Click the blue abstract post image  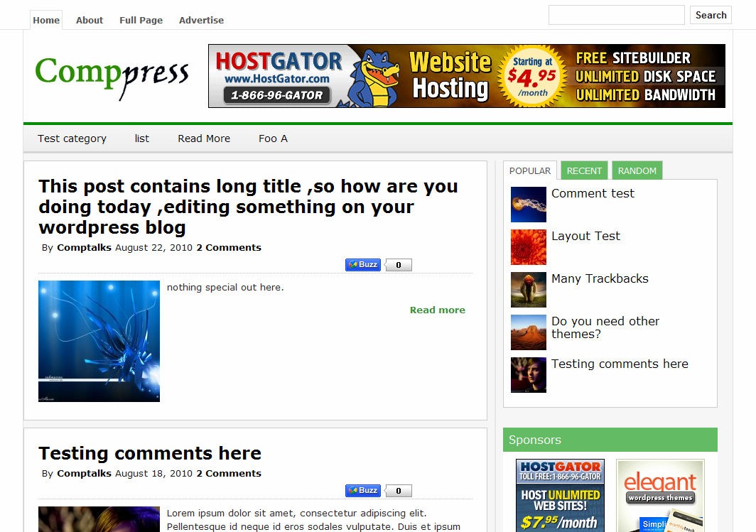point(99,341)
